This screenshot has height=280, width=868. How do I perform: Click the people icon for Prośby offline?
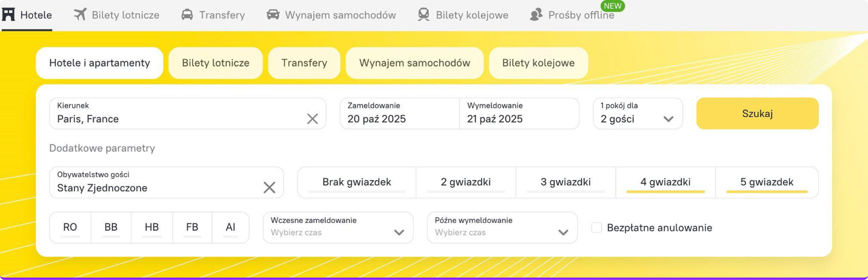tap(536, 15)
